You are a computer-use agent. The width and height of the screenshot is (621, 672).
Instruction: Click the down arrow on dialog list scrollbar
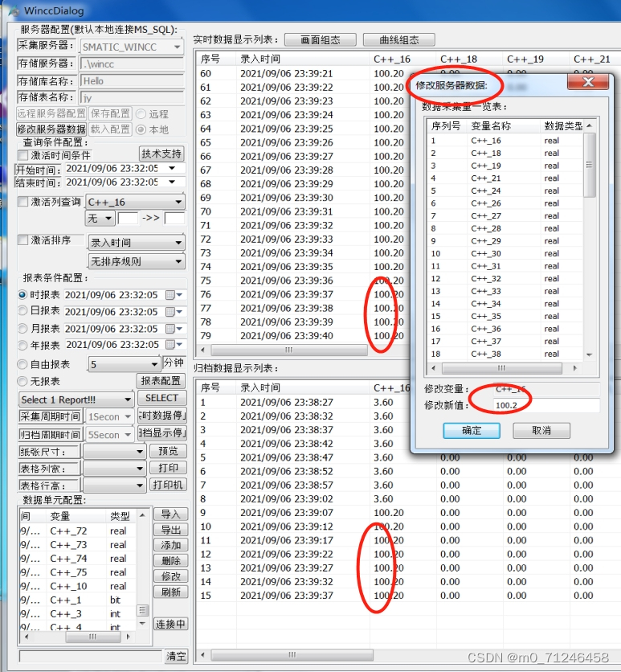point(590,354)
